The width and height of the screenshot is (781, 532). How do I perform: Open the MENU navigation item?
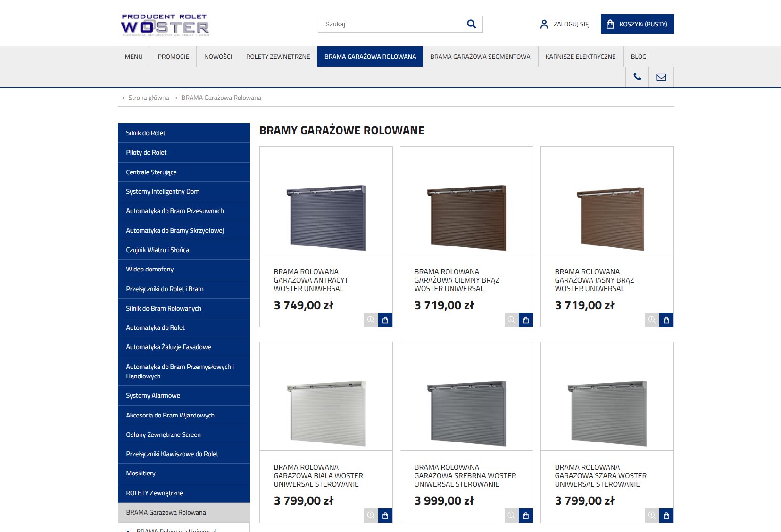point(133,57)
